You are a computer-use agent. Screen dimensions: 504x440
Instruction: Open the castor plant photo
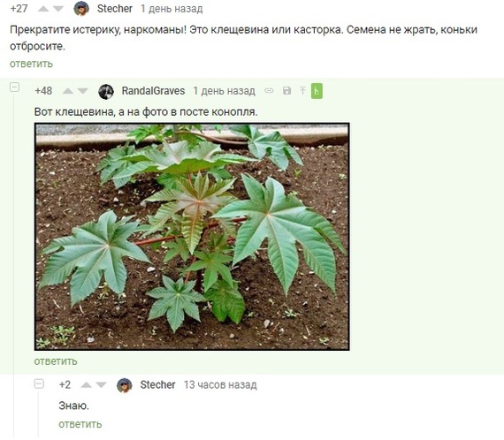192,237
